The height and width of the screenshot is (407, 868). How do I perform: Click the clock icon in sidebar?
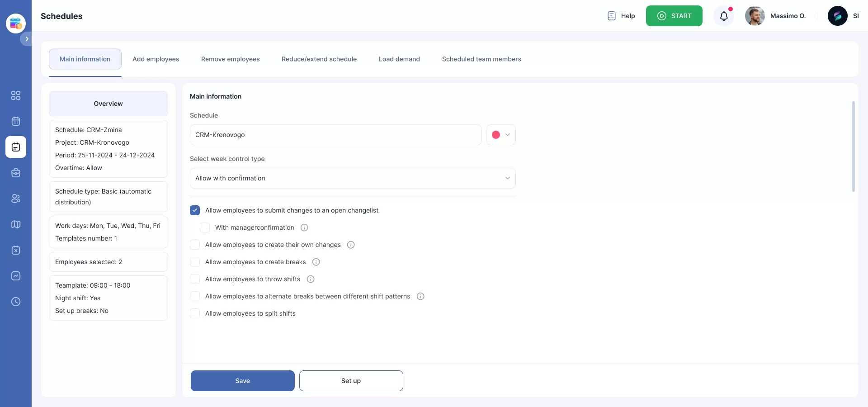click(16, 302)
